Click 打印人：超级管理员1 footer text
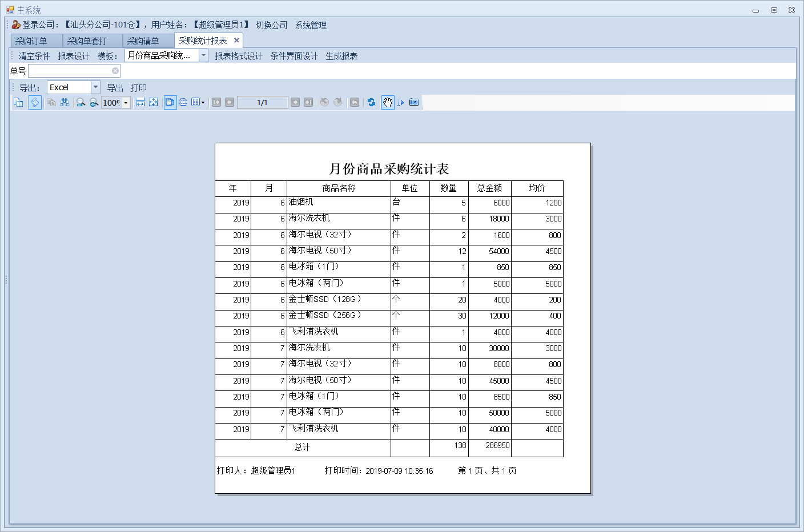Image resolution: width=804 pixels, height=532 pixels. point(256,470)
